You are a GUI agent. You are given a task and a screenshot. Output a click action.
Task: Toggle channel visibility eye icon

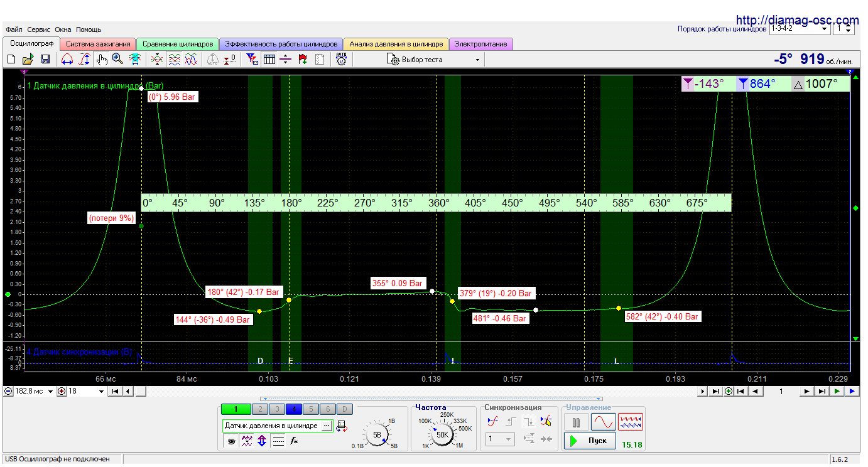pos(232,442)
